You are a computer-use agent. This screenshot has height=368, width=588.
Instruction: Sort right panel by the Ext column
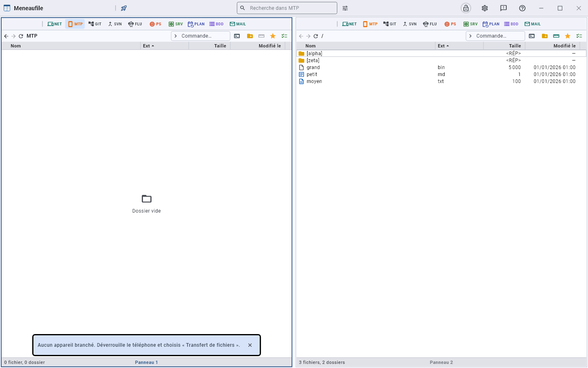[459, 46]
